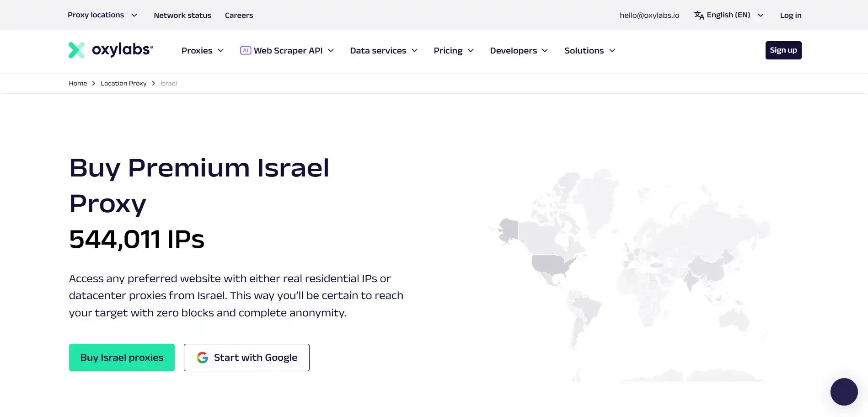Go to Location Proxy breadcrumb
Screen dimensions: 868x417
[123, 83]
